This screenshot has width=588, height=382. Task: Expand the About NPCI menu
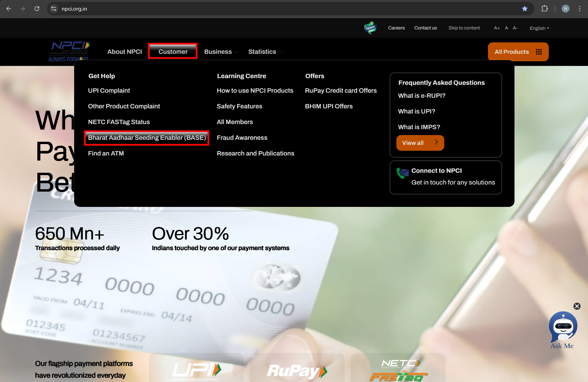(x=125, y=52)
